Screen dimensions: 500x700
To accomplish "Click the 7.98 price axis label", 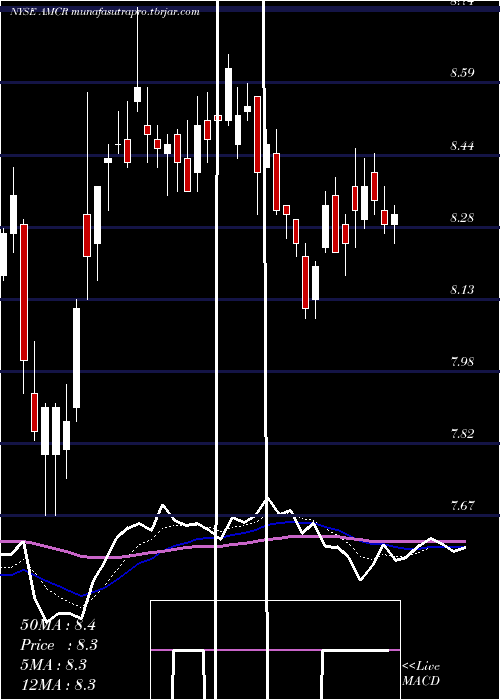I will (x=462, y=362).
